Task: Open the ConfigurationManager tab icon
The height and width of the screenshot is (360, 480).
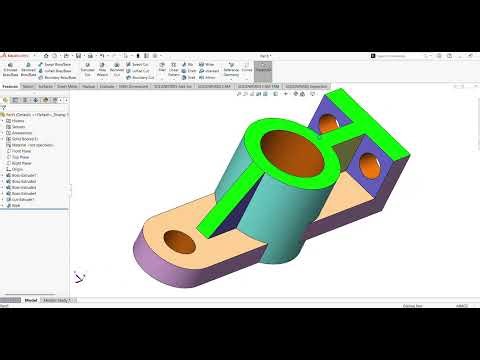Action: 25,100
